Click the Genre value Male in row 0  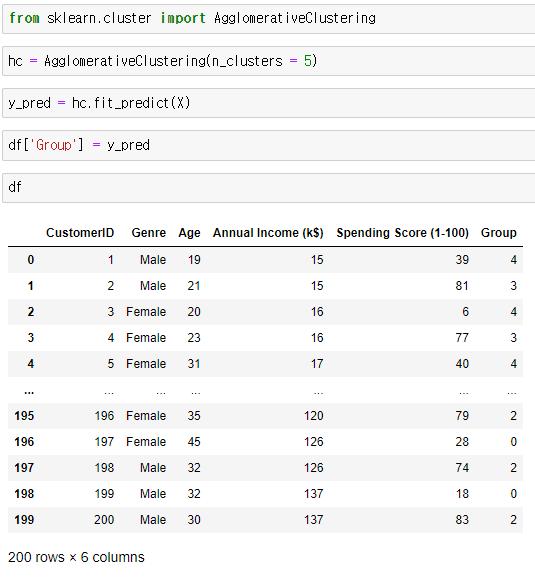(153, 260)
